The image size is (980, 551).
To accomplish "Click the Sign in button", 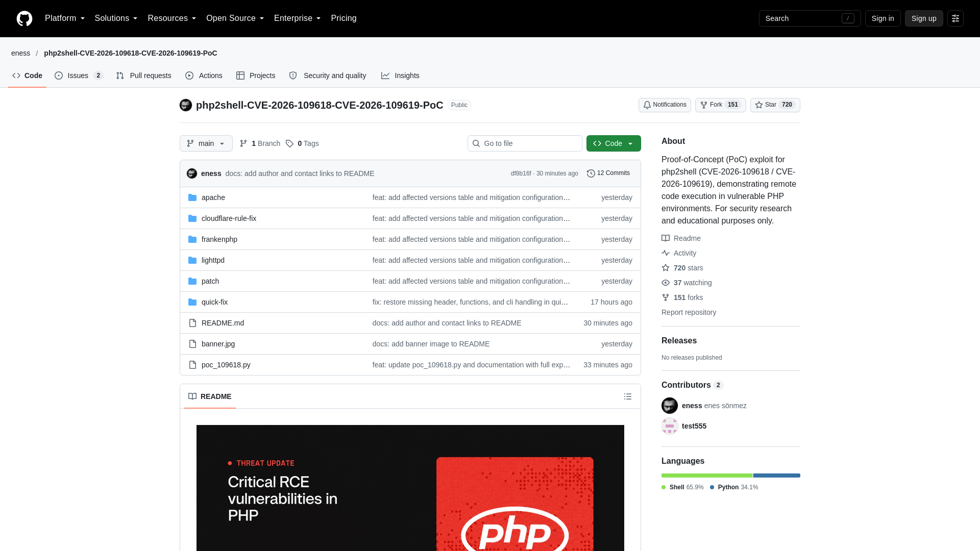I will (x=883, y=18).
